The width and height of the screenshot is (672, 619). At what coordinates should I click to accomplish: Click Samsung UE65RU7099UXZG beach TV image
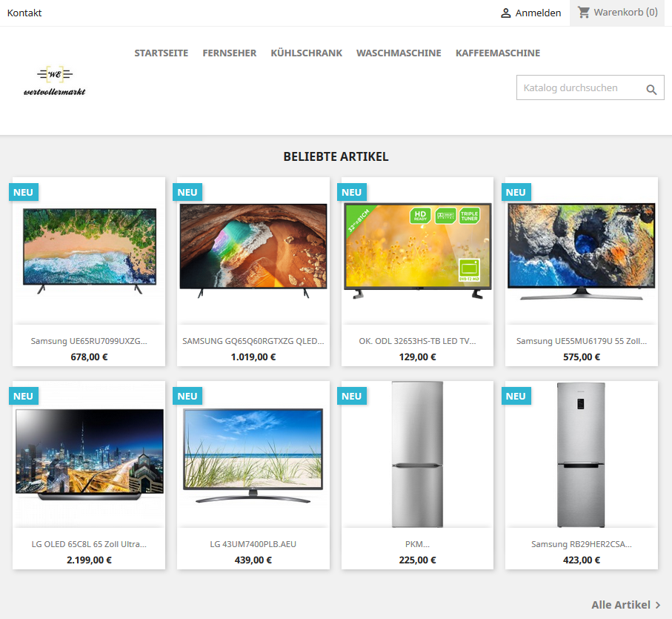(90, 251)
